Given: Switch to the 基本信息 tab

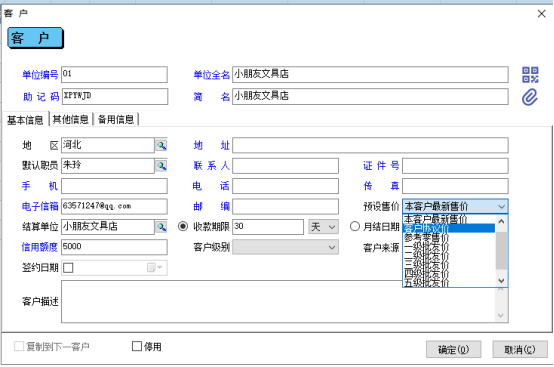Looking at the screenshot, I should pos(25,120).
